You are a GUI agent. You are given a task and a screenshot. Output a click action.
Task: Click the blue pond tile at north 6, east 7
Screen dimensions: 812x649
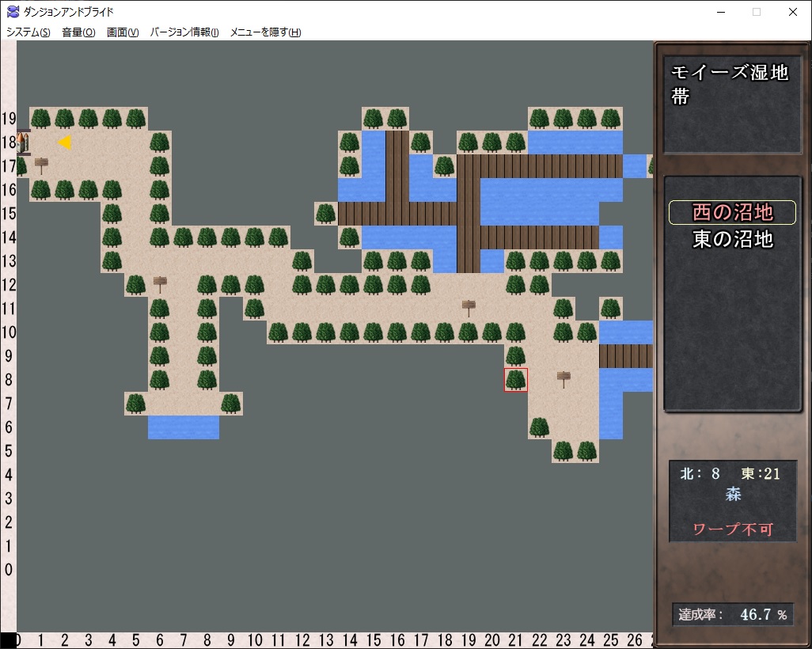(x=184, y=427)
